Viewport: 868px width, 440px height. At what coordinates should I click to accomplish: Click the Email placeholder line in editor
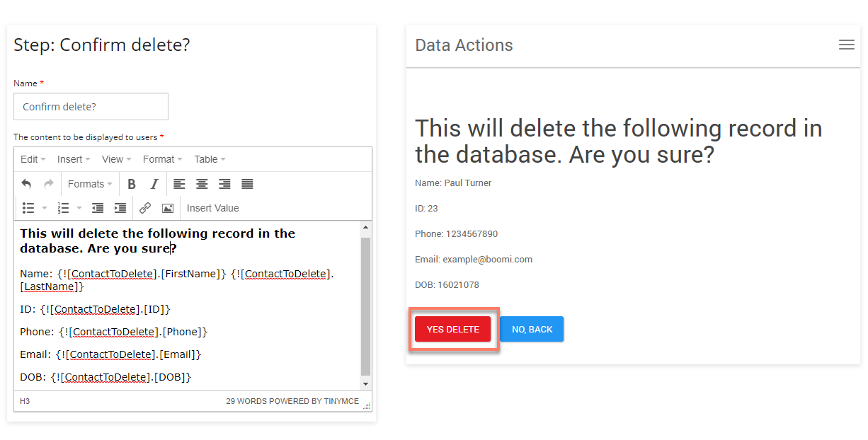click(x=111, y=354)
